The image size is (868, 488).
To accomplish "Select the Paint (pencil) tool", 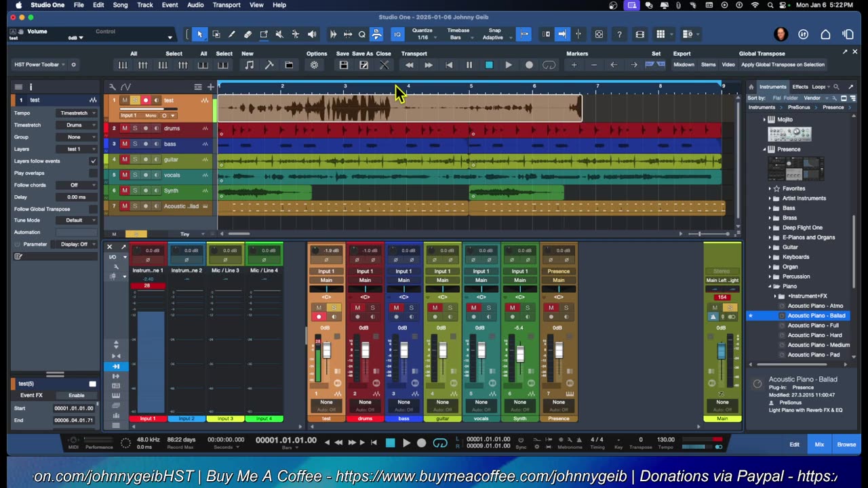I will (231, 34).
